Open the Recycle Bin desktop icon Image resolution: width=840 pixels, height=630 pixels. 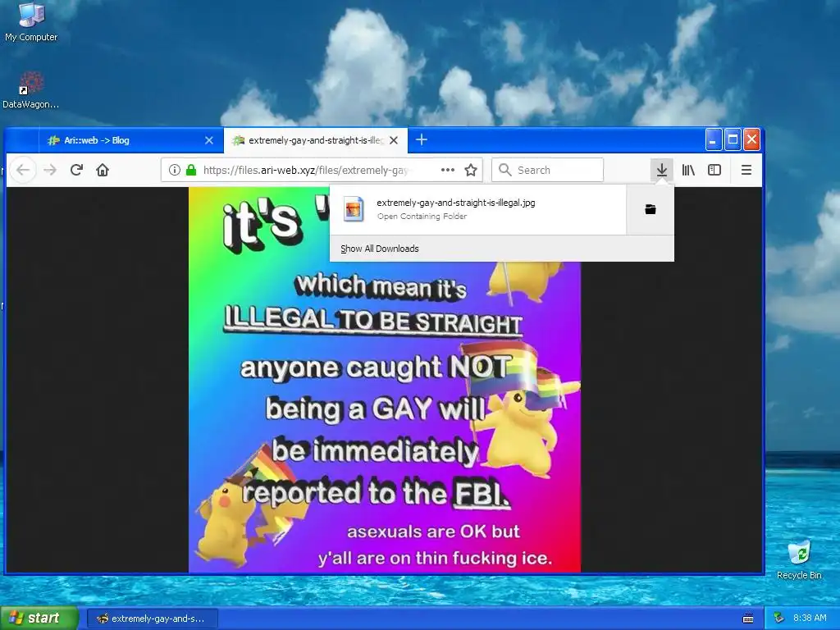pyautogui.click(x=799, y=559)
